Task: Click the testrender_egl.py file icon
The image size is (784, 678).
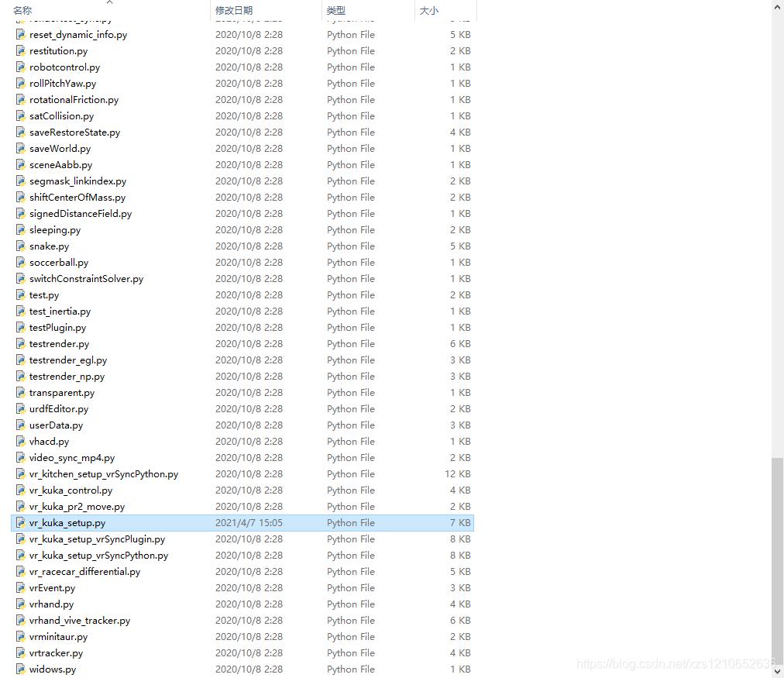Action: coord(20,360)
